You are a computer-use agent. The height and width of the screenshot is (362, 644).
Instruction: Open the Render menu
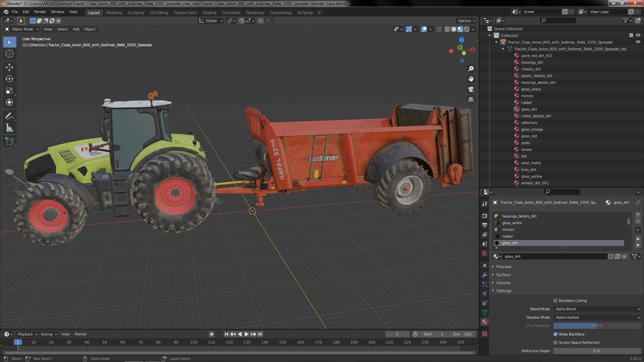tap(40, 12)
